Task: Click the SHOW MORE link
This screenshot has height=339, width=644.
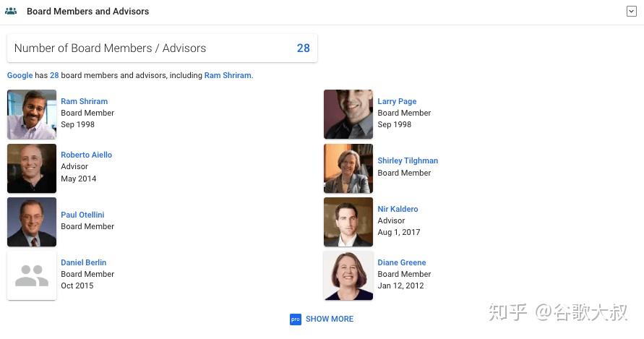Action: pyautogui.click(x=330, y=319)
